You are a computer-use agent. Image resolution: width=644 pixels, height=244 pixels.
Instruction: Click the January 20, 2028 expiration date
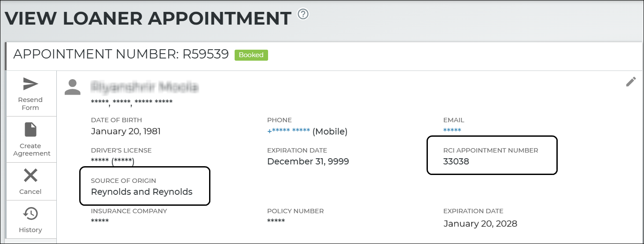(x=480, y=224)
